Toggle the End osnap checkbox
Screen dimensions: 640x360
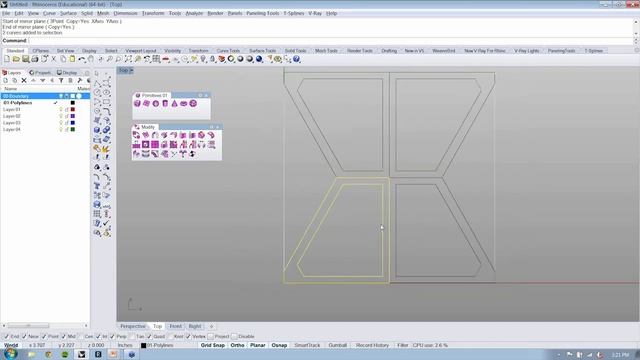point(6,337)
